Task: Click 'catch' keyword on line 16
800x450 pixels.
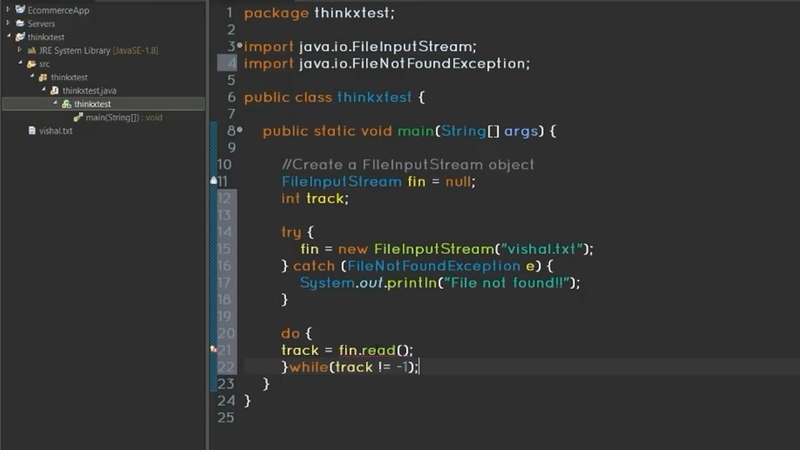Action: click(314, 266)
